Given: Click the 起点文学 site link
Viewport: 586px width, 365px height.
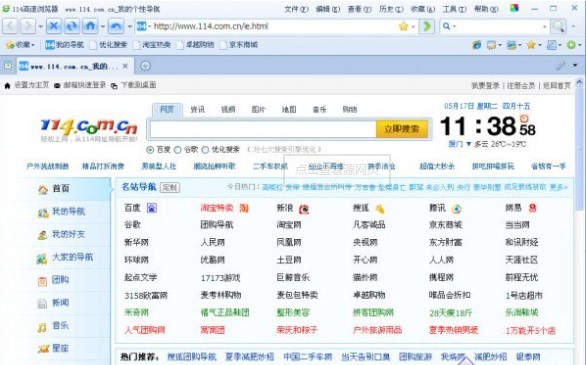Looking at the screenshot, I should click(x=141, y=278).
